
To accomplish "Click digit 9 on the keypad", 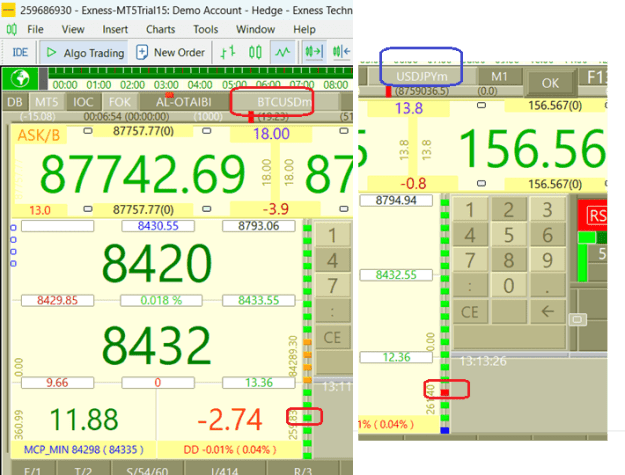I will (x=547, y=260).
